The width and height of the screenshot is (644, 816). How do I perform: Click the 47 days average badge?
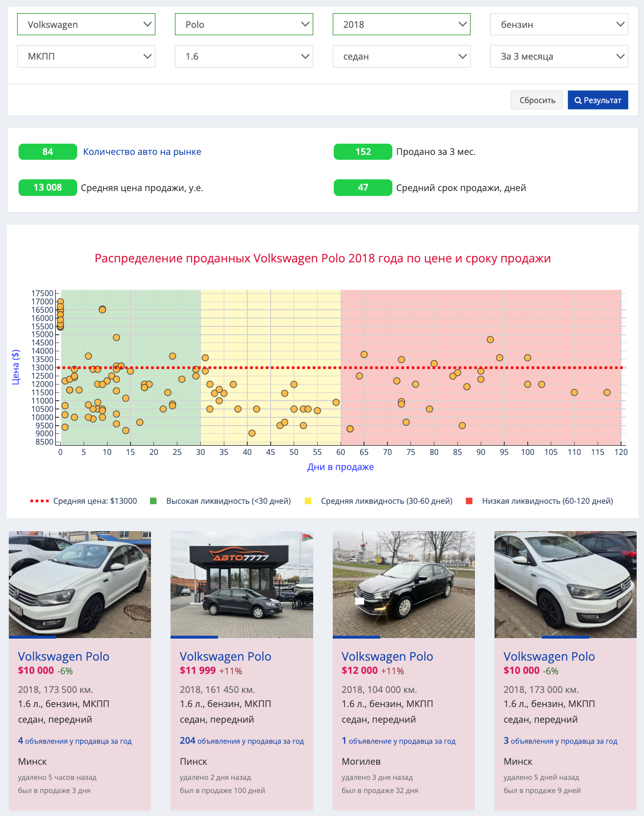pyautogui.click(x=363, y=188)
